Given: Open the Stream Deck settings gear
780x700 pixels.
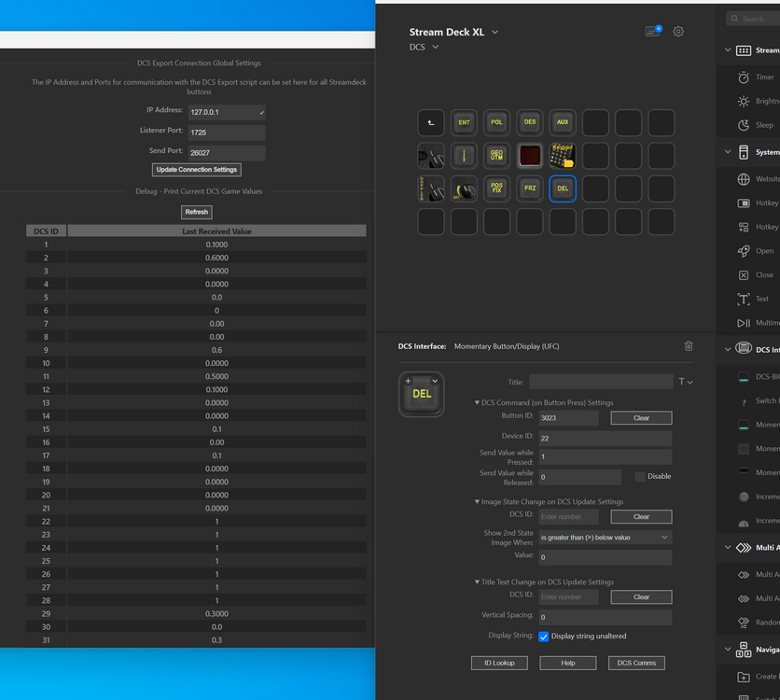Looking at the screenshot, I should click(678, 31).
